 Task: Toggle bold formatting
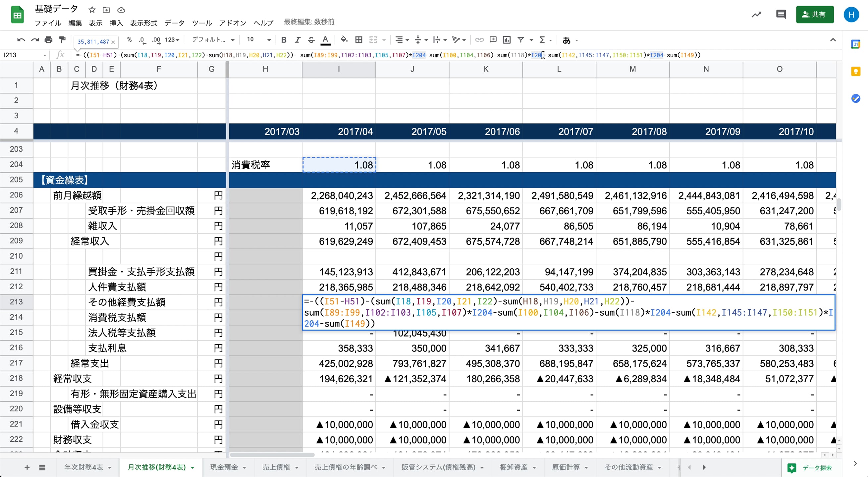(x=284, y=40)
